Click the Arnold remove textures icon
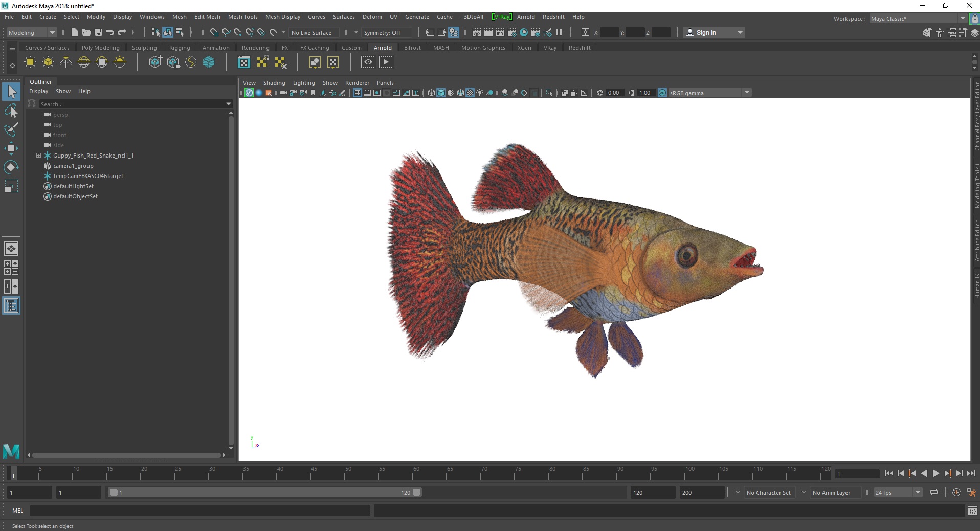 pyautogui.click(x=280, y=62)
